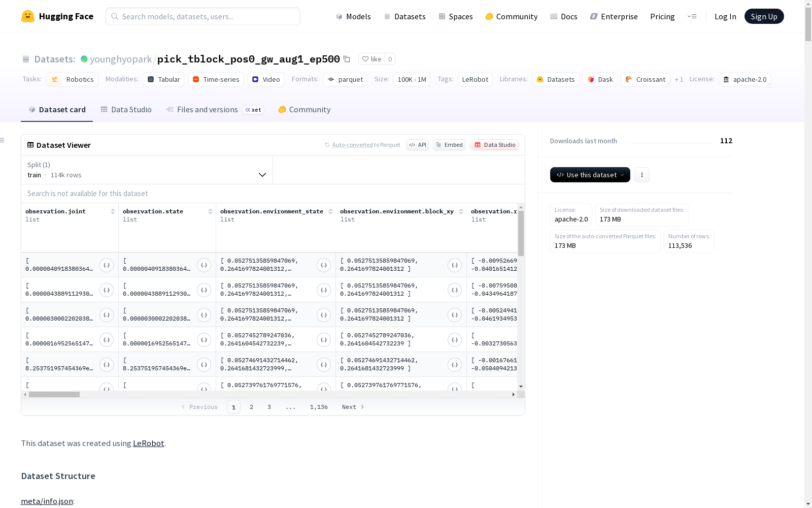Viewport: 812px width, 508px height.
Task: Click the Datasets library tag
Action: pos(556,79)
